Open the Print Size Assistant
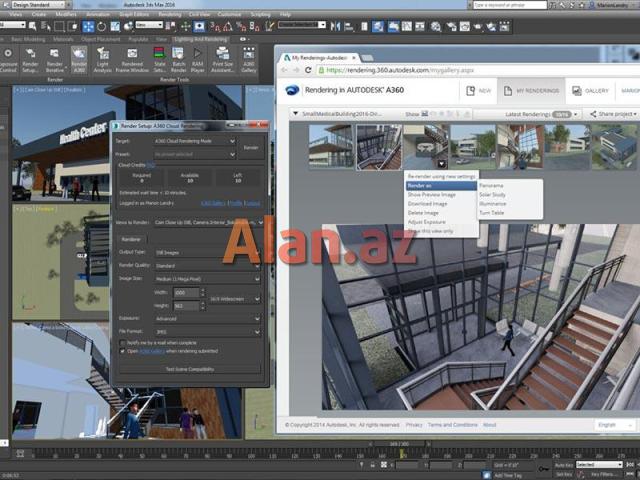The width and height of the screenshot is (640, 480). click(x=222, y=60)
